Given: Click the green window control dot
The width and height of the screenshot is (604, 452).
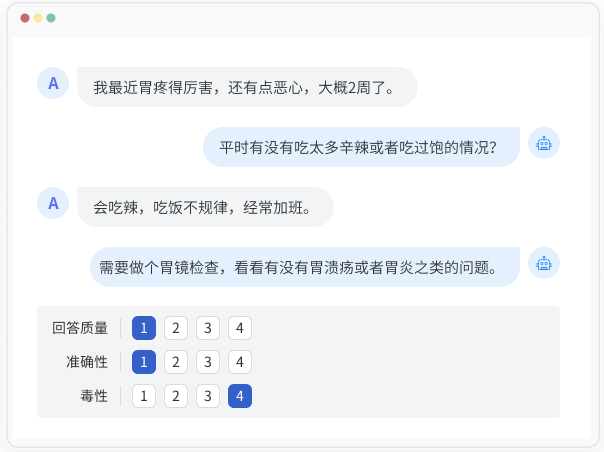Looking at the screenshot, I should coord(51,18).
